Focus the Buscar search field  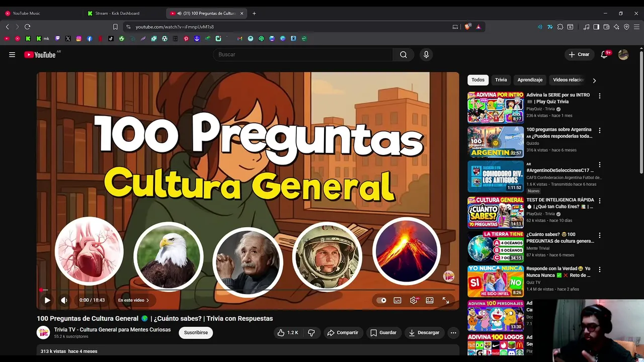303,54
